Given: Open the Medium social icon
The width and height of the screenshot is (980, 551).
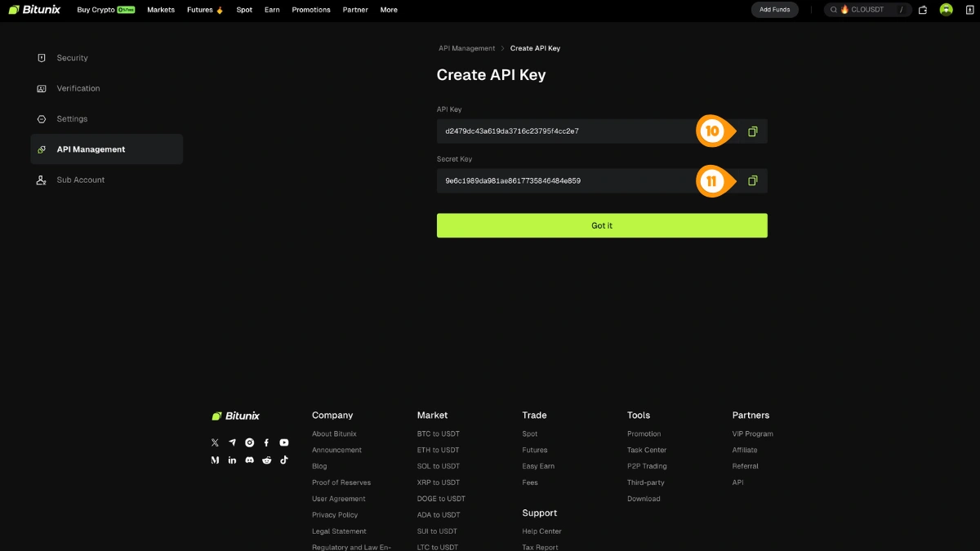Looking at the screenshot, I should (x=215, y=460).
